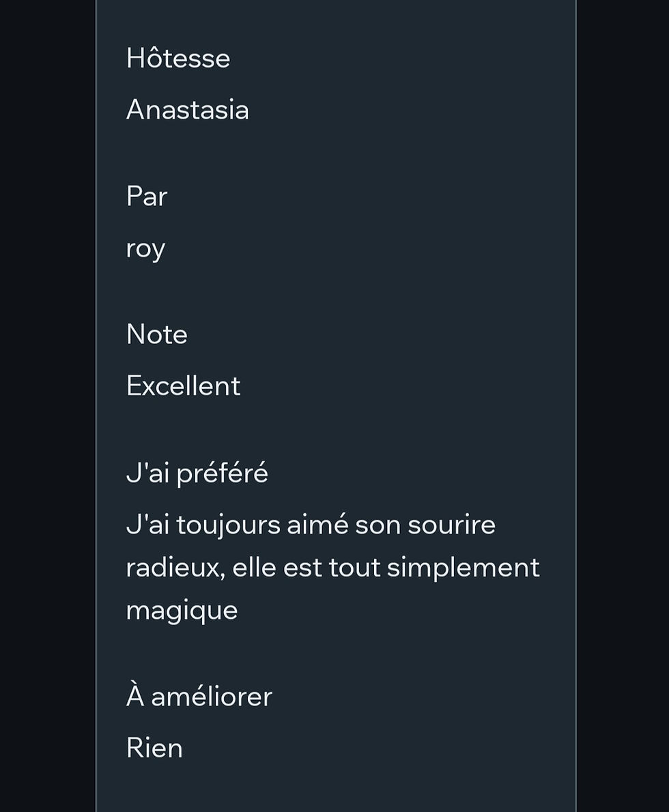Click the line 'radieux, elle est tout simplement'
Screen dimensions: 669x812
(x=333, y=568)
